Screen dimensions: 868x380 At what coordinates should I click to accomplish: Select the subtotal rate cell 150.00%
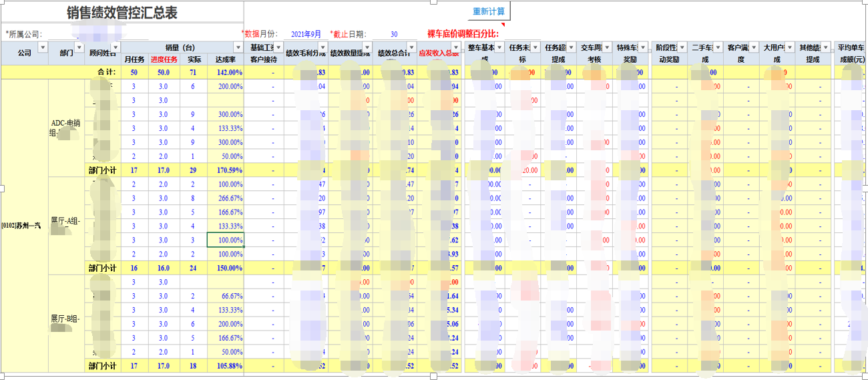226,268
